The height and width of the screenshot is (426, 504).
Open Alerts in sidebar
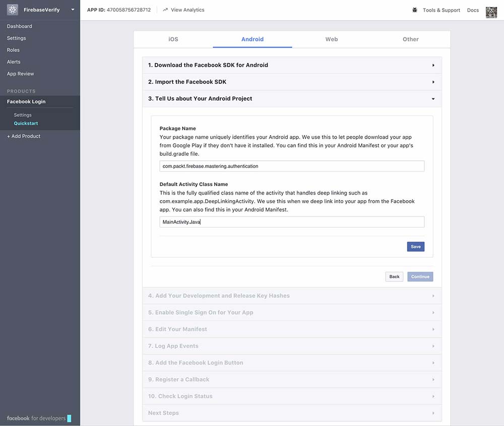tap(14, 62)
